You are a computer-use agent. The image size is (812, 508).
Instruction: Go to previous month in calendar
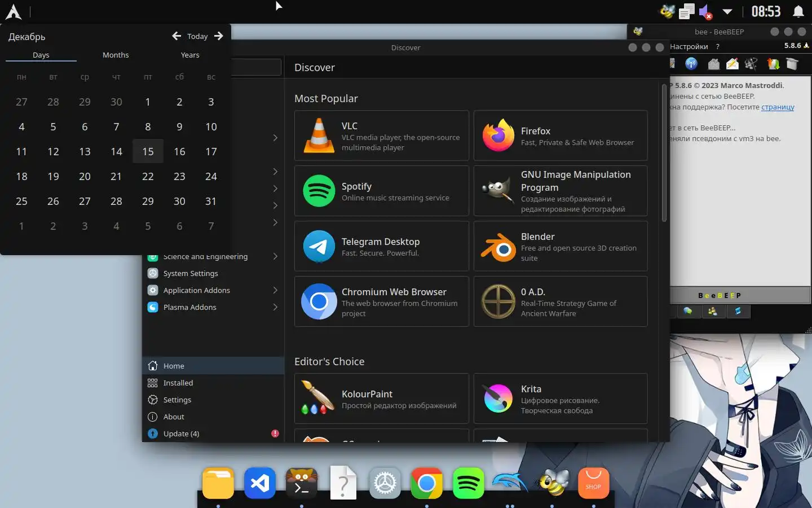point(176,36)
